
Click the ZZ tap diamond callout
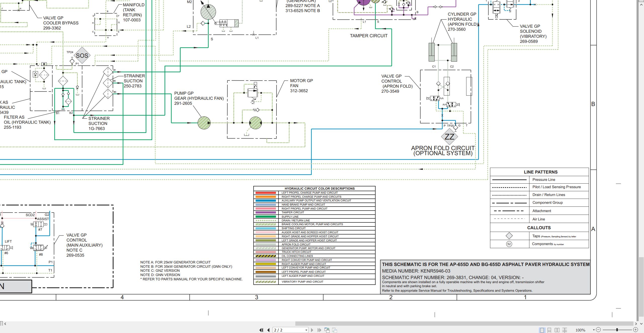[x=449, y=137]
